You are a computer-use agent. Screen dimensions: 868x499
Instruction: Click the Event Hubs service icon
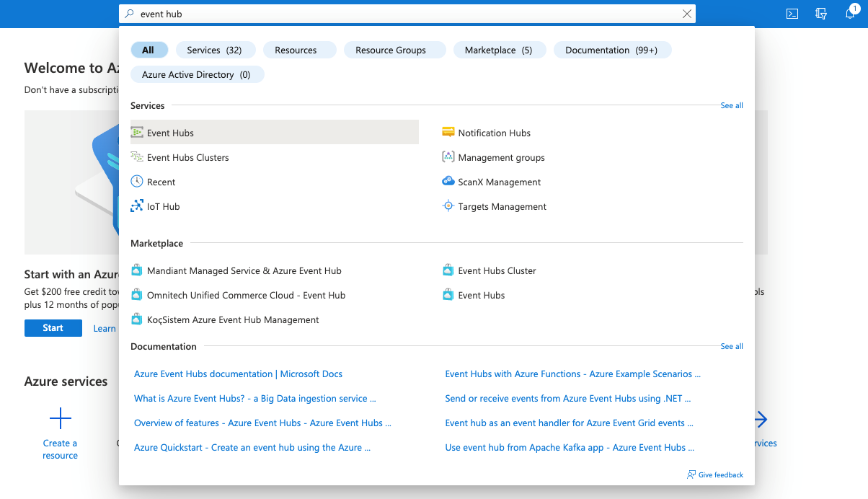[137, 133]
